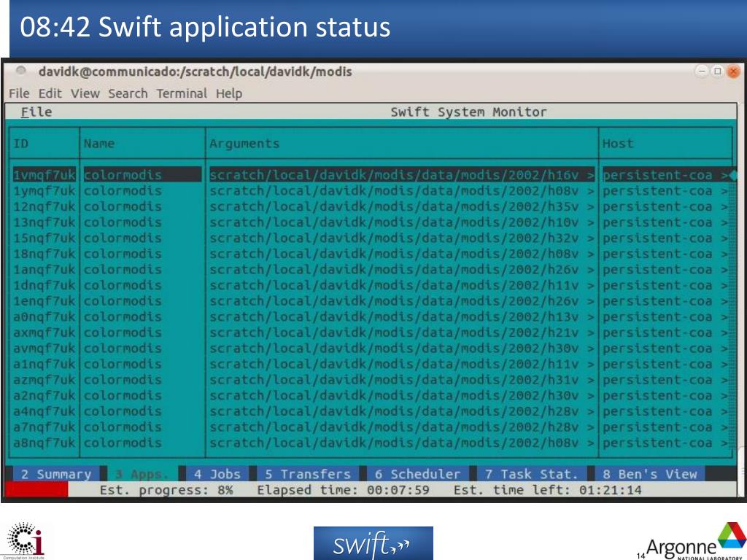Switch to the 8 Ben's View tab

click(650, 474)
